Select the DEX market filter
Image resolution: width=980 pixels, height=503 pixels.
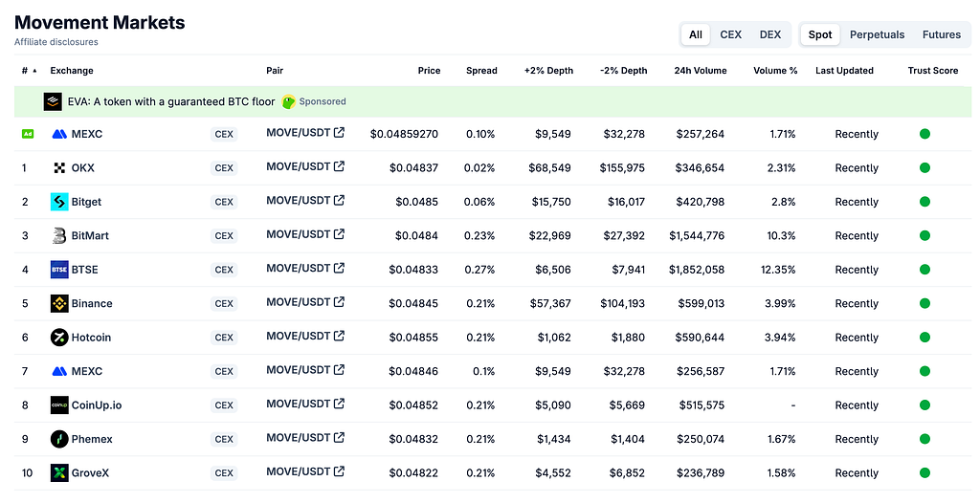770,35
